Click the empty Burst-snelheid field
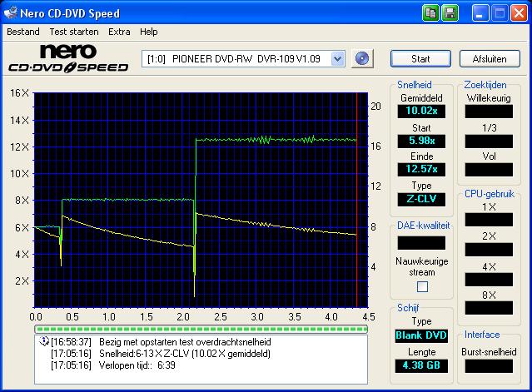This screenshot has height=392, width=532. [489, 366]
